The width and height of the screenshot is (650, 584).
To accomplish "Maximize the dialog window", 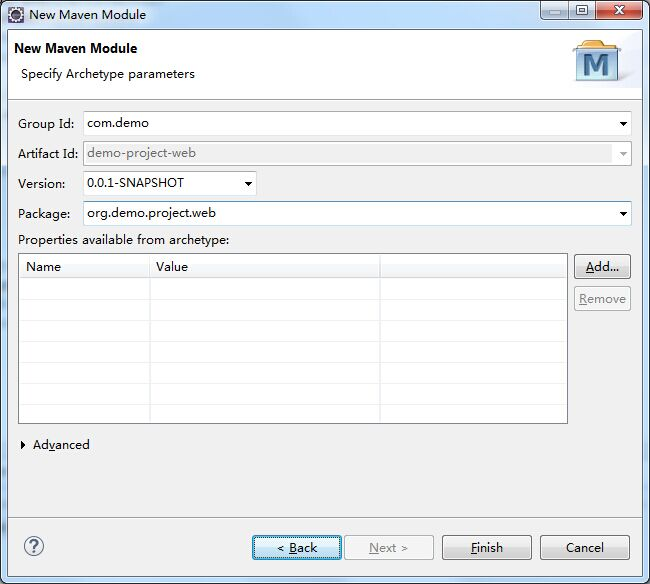I will [x=582, y=10].
